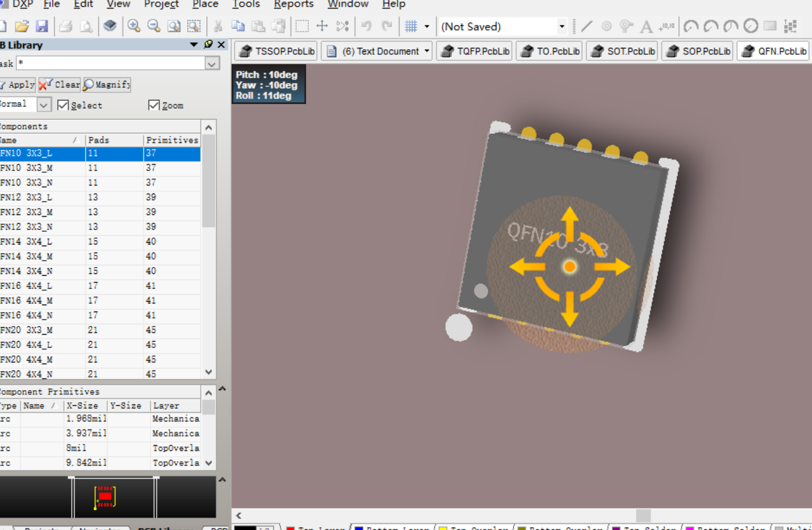812x530 pixels.
Task: Open the PCB Library panel options arrow
Action: tap(193, 45)
